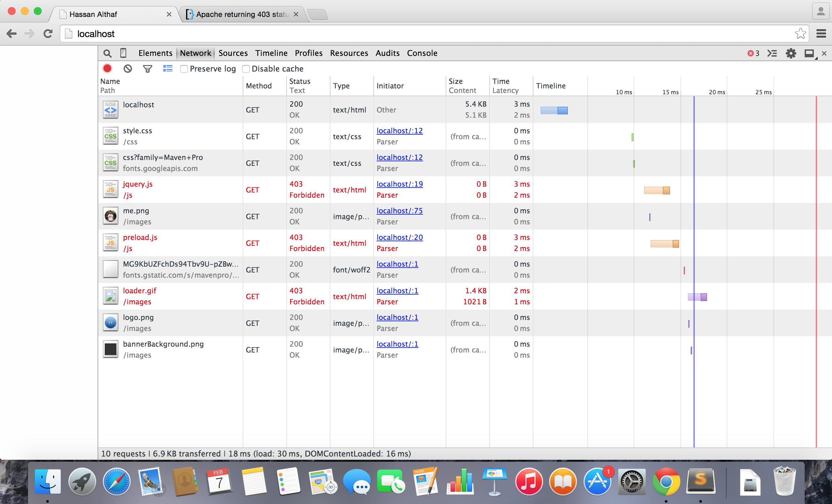Open DevTools settings gear icon
The width and height of the screenshot is (832, 504).
(791, 53)
